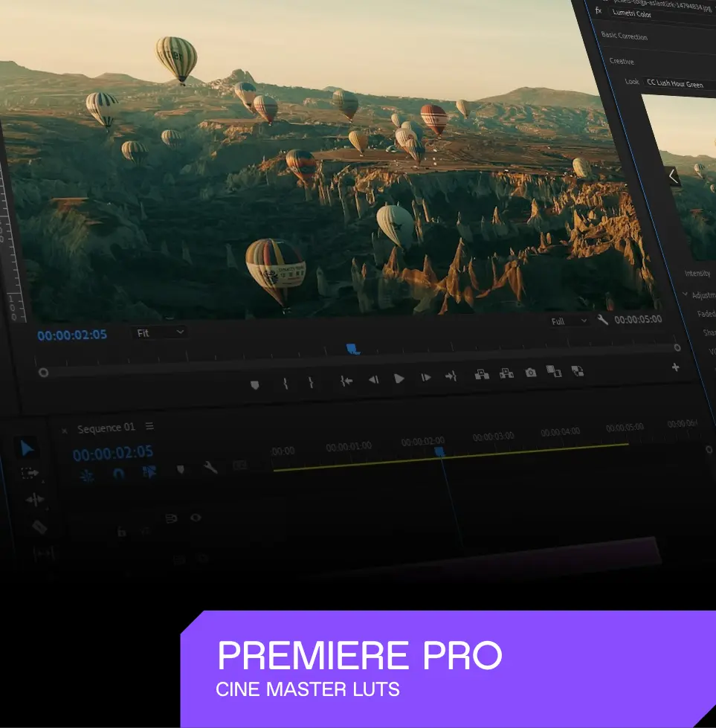716x728 pixels.
Task: Click the previous Look arrow on preview
Action: [672, 177]
